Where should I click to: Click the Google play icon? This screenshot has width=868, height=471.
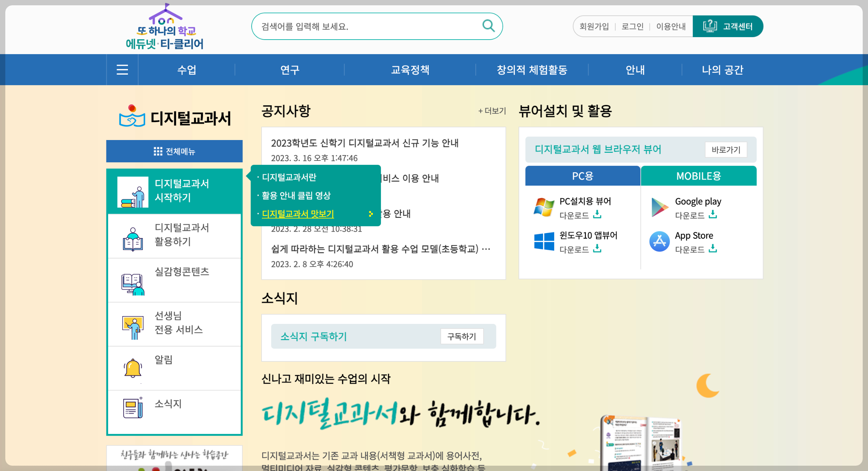pyautogui.click(x=659, y=207)
